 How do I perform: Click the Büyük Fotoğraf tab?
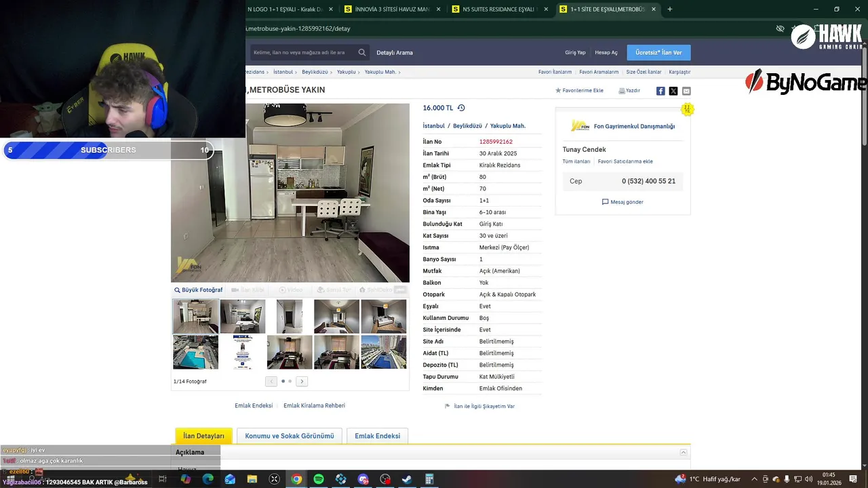coord(198,290)
